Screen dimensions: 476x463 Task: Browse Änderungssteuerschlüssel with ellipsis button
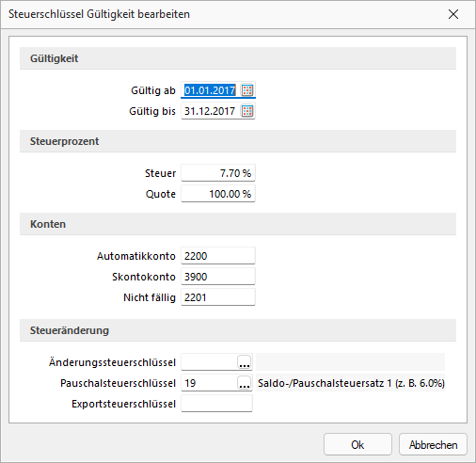pyautogui.click(x=245, y=362)
